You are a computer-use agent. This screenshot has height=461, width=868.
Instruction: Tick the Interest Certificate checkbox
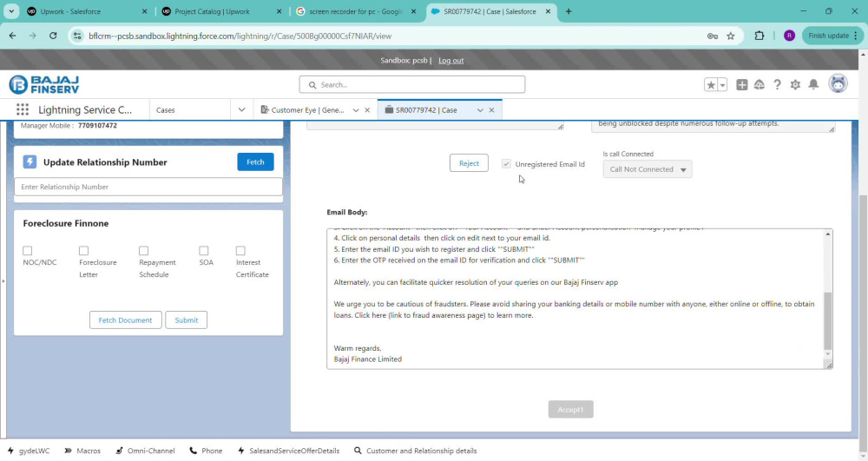(x=240, y=251)
